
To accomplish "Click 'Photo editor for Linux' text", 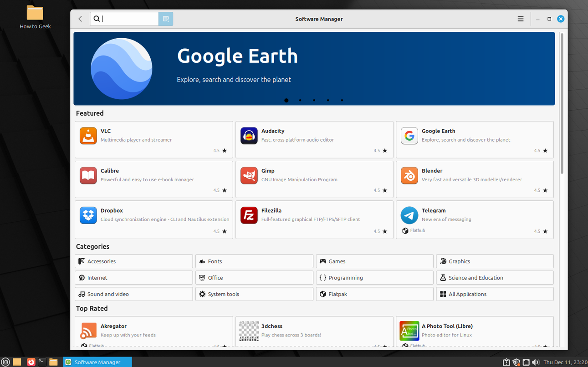I will [448, 335].
